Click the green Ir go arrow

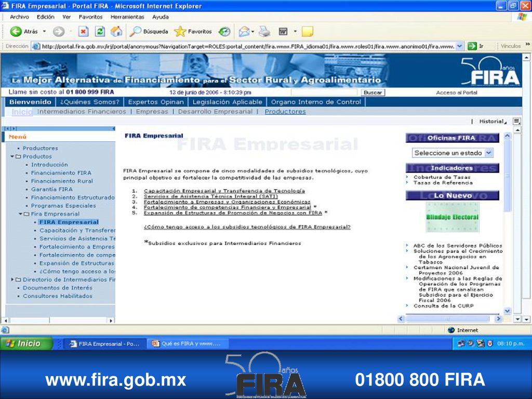tap(472, 46)
